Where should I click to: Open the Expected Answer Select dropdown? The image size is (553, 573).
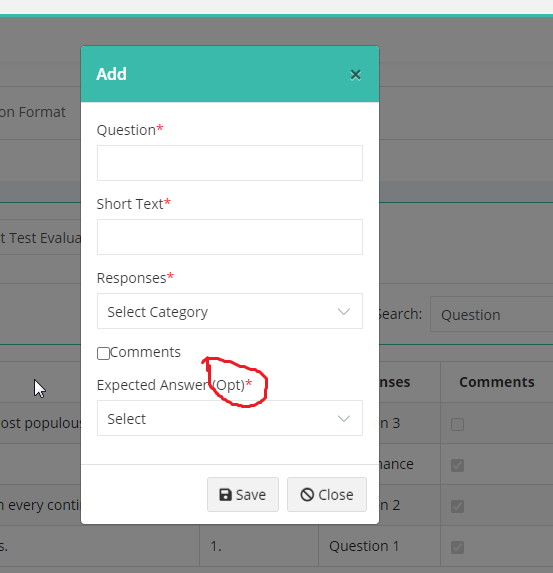tap(230, 418)
